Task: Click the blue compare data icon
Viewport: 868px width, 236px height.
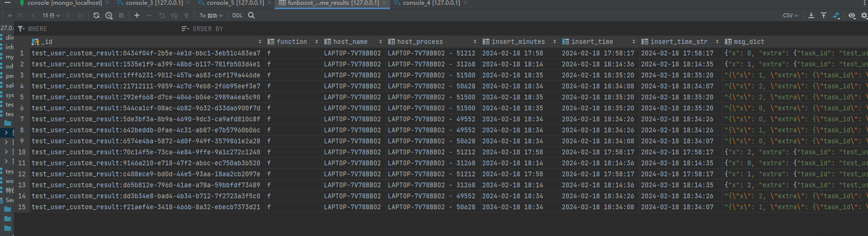Action: (x=837, y=15)
